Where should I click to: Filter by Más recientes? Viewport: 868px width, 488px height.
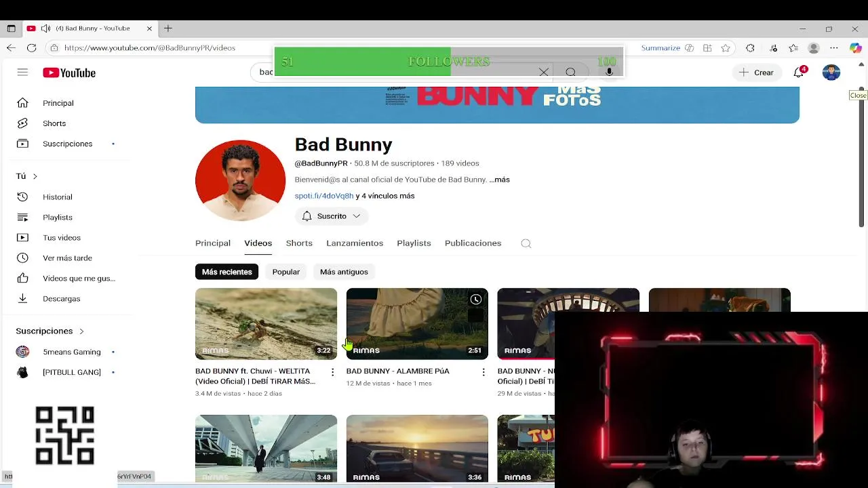tap(226, 272)
